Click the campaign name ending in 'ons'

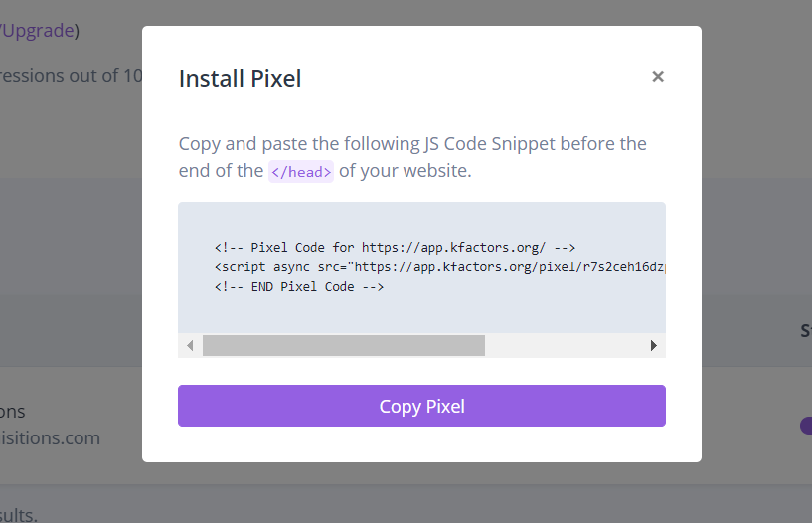[13, 412]
